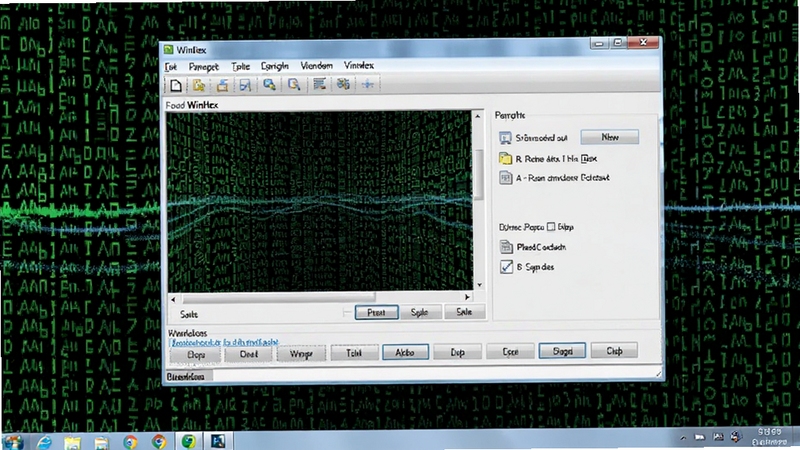Image resolution: width=800 pixels, height=450 pixels.
Task: Click the blue-yellow gears toolbar icon
Action: [343, 84]
